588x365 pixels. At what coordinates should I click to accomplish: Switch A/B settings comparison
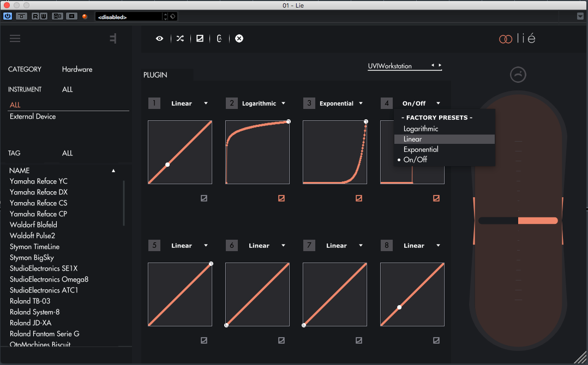coord(57,16)
